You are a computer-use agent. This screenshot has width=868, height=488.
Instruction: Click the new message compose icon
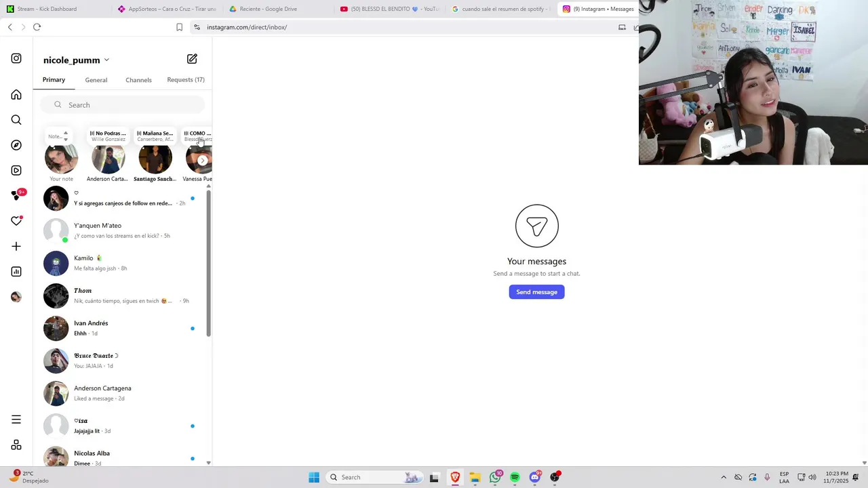(192, 59)
